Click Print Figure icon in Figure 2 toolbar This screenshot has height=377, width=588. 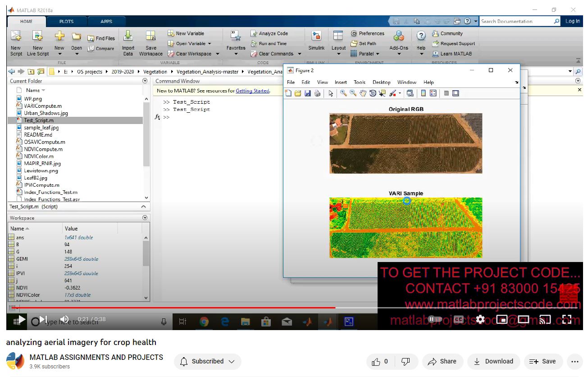(317, 93)
